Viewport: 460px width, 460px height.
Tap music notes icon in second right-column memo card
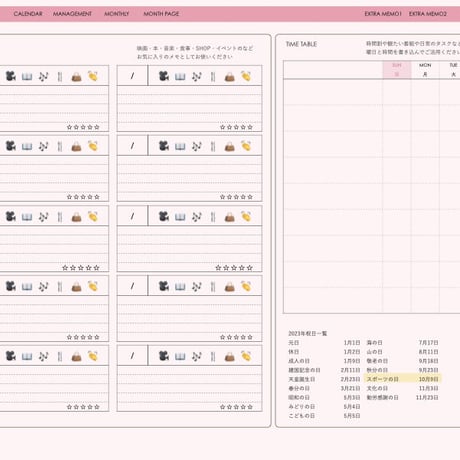[x=197, y=146]
